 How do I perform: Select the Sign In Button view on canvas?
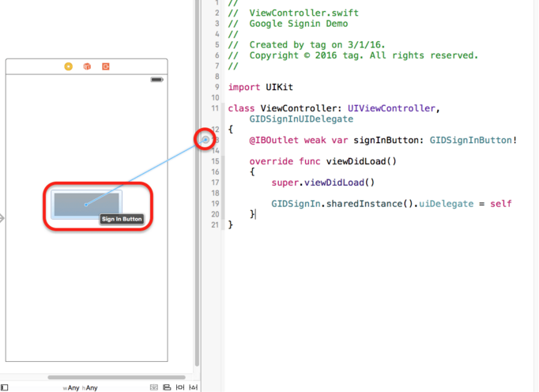pyautogui.click(x=86, y=205)
